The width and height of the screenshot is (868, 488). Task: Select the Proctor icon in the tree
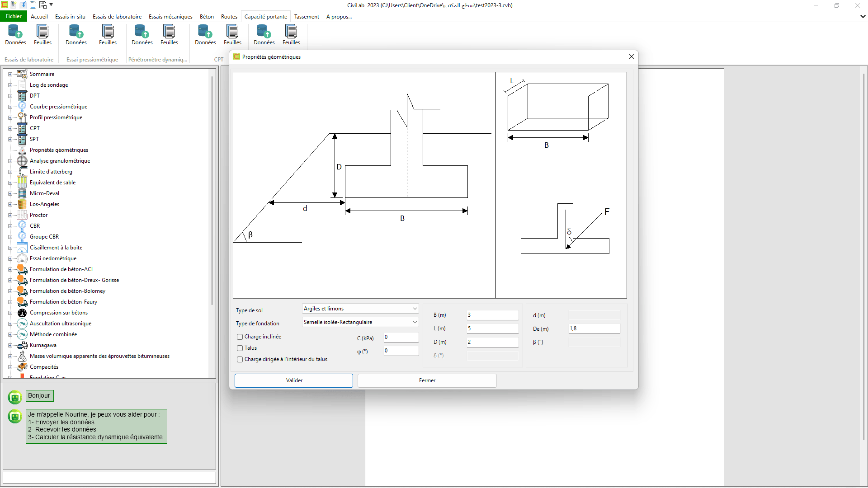pos(22,215)
